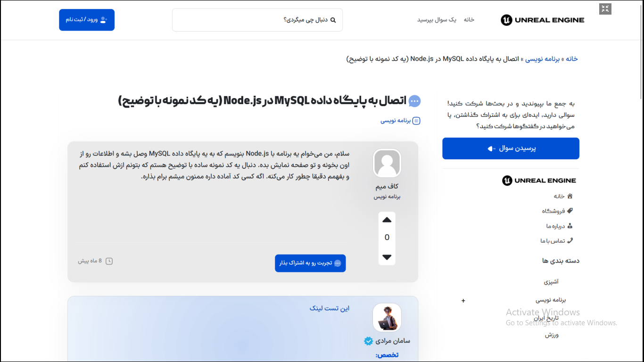Expand the برنامه نویسی category with plus sign
Viewport: 644px width, 362px height.
click(x=463, y=300)
